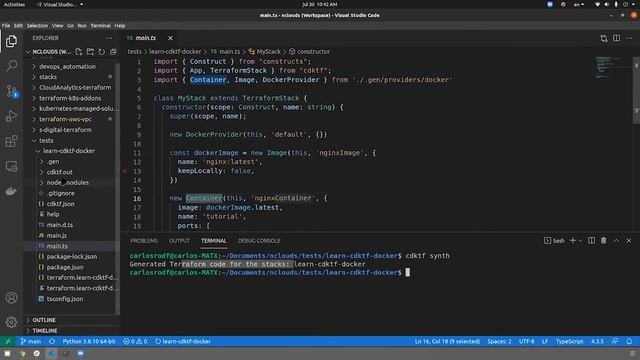Screen dimensions: 640x360
Task: Open editor more actions ellipsis
Action: tap(629, 38)
